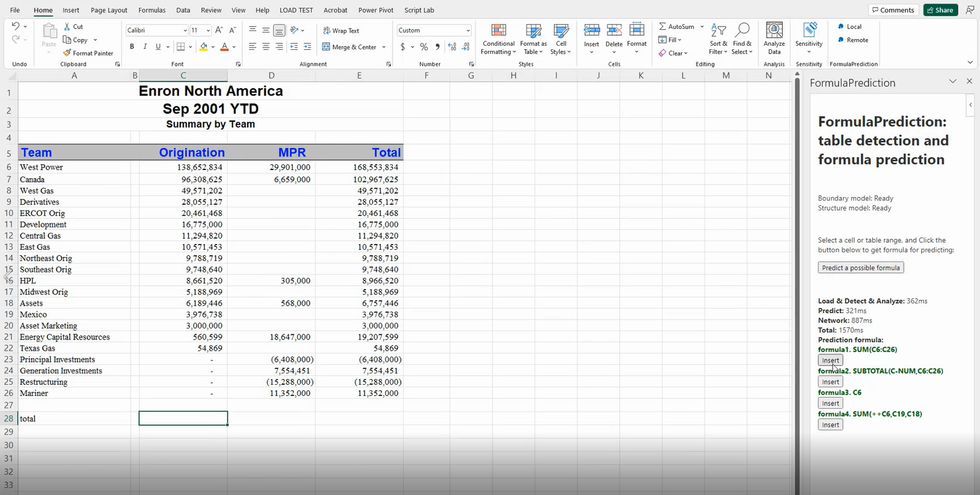The height and width of the screenshot is (495, 980).
Task: Increase font size with the larger A icon
Action: [x=219, y=30]
